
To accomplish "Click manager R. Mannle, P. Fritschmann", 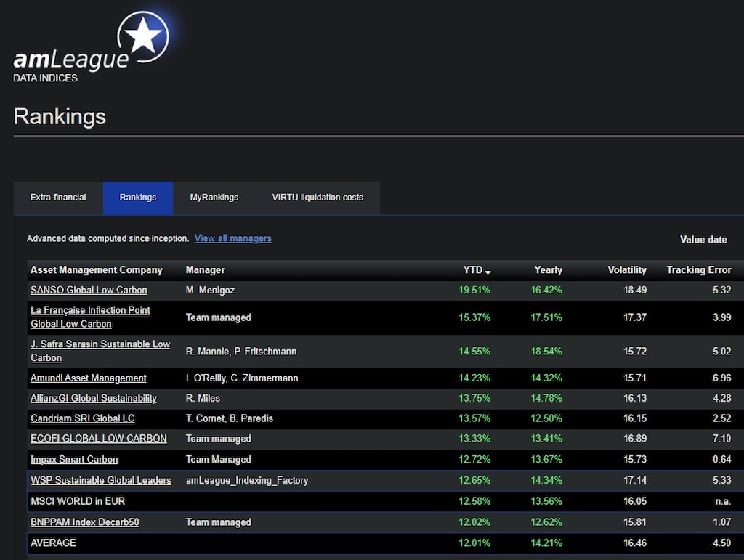I will (x=241, y=352).
